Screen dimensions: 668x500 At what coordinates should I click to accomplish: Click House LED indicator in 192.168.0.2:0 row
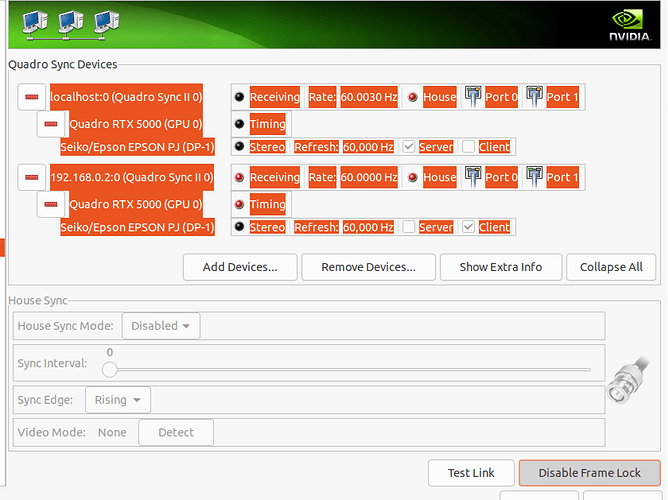[412, 177]
